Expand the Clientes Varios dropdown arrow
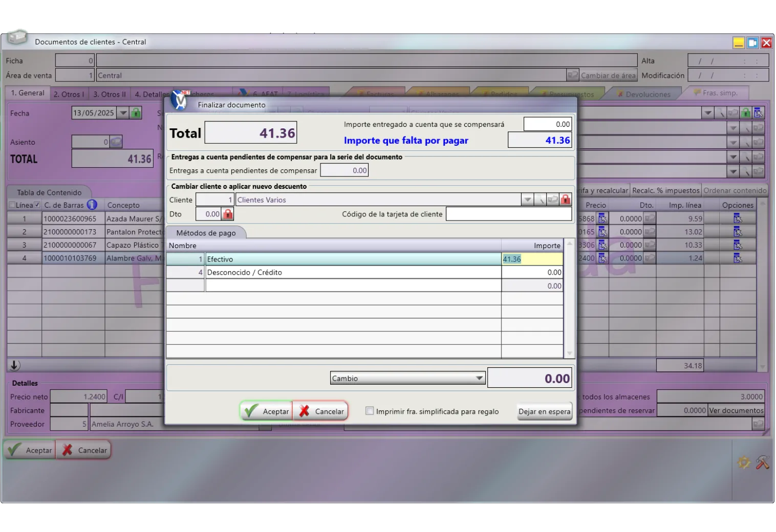776x532 pixels. [527, 200]
